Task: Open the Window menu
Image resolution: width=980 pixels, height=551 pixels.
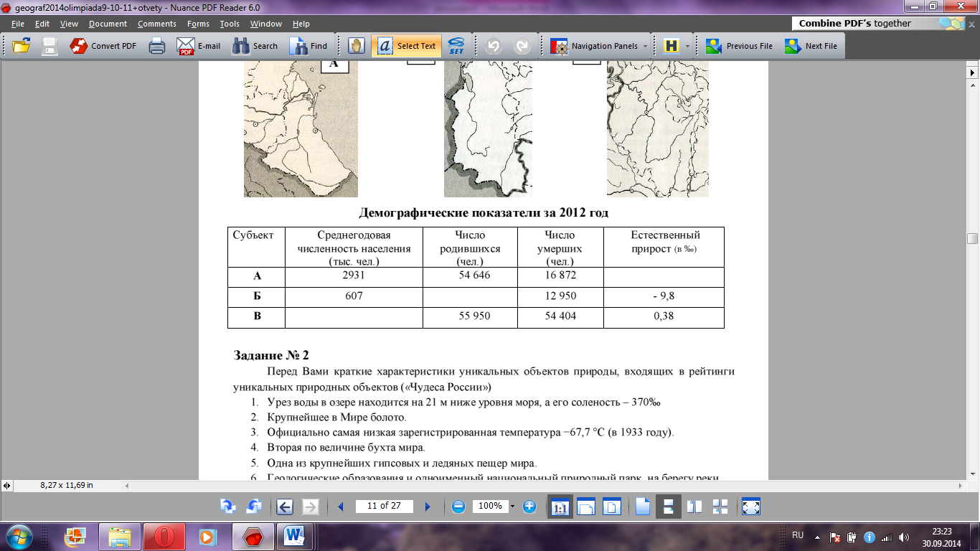Action: [266, 24]
